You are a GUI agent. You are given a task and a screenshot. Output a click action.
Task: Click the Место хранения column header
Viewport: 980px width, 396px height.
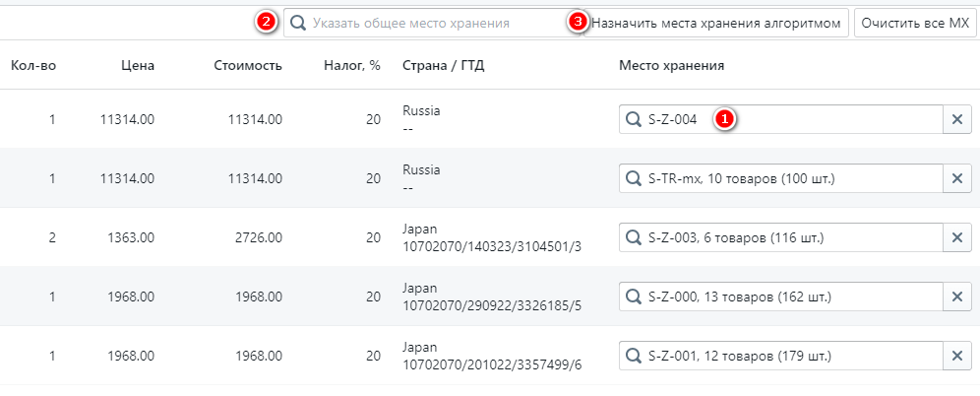click(671, 66)
